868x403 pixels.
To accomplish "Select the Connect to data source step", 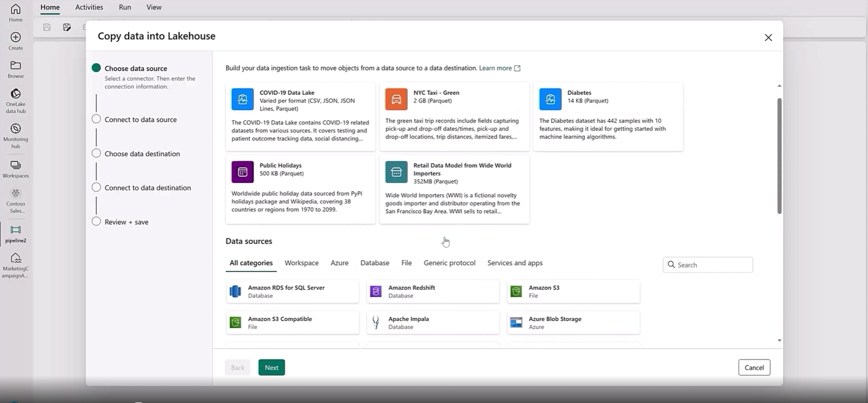I will (x=140, y=120).
